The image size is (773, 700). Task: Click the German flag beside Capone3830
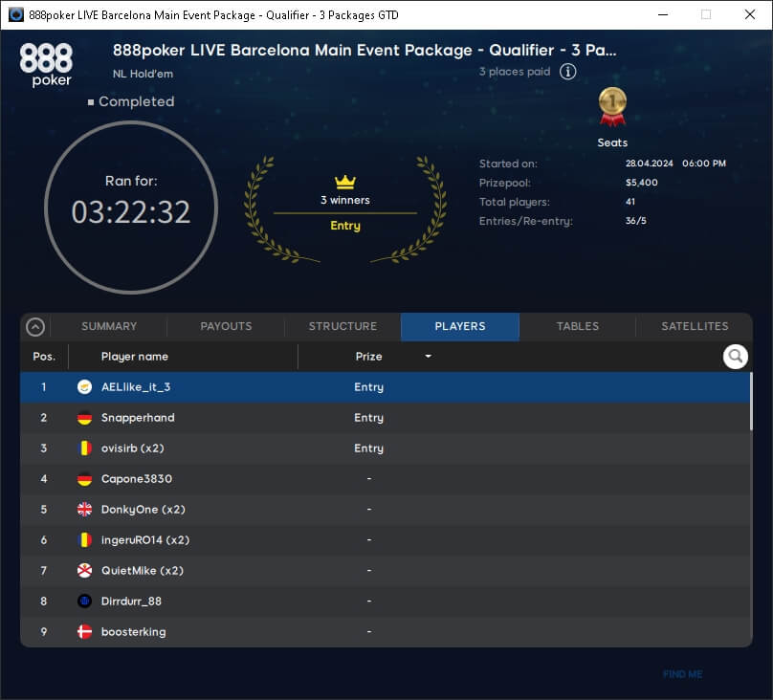coord(85,479)
